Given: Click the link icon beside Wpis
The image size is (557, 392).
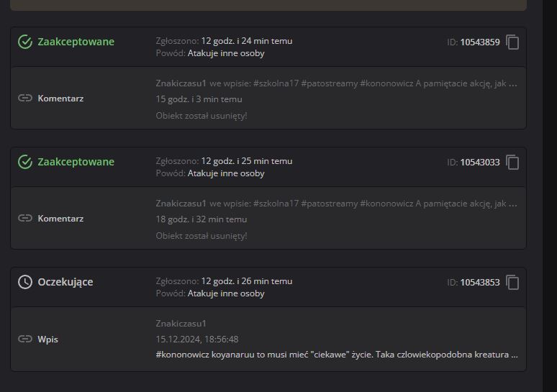Looking at the screenshot, I should coord(25,339).
